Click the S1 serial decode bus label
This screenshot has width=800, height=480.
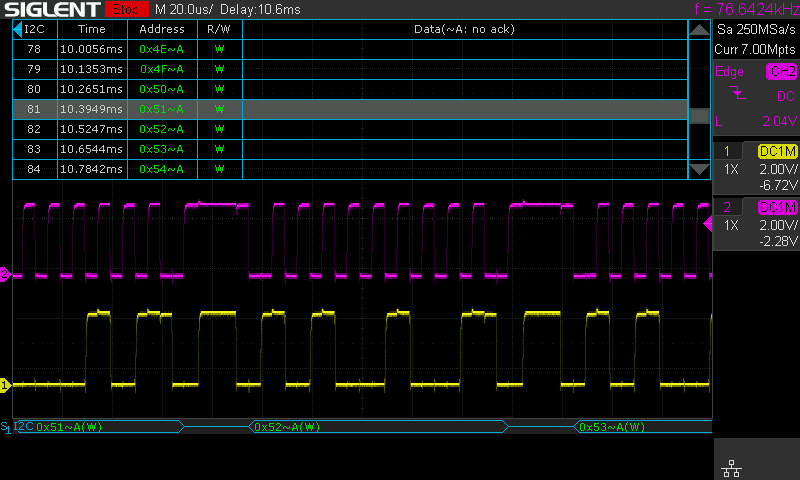[x=6, y=427]
